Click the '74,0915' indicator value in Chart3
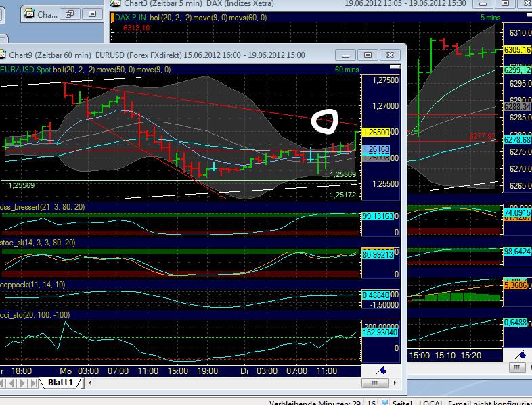 (517, 212)
